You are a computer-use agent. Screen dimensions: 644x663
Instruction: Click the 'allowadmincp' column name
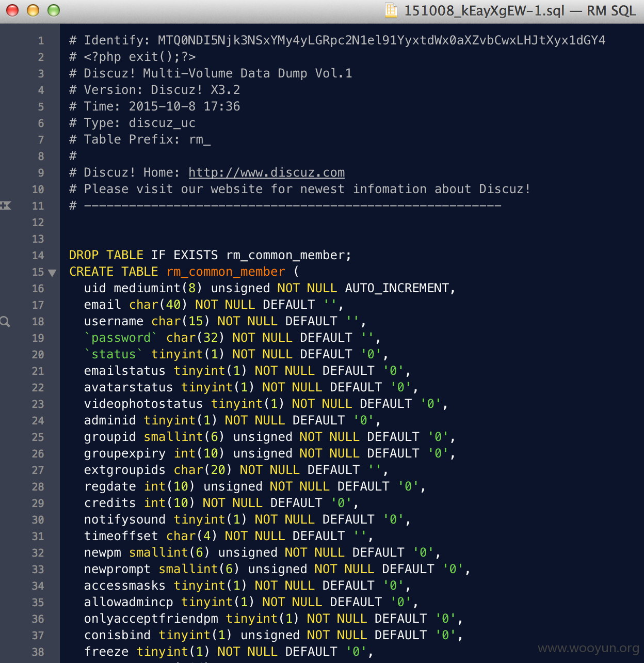(x=128, y=602)
